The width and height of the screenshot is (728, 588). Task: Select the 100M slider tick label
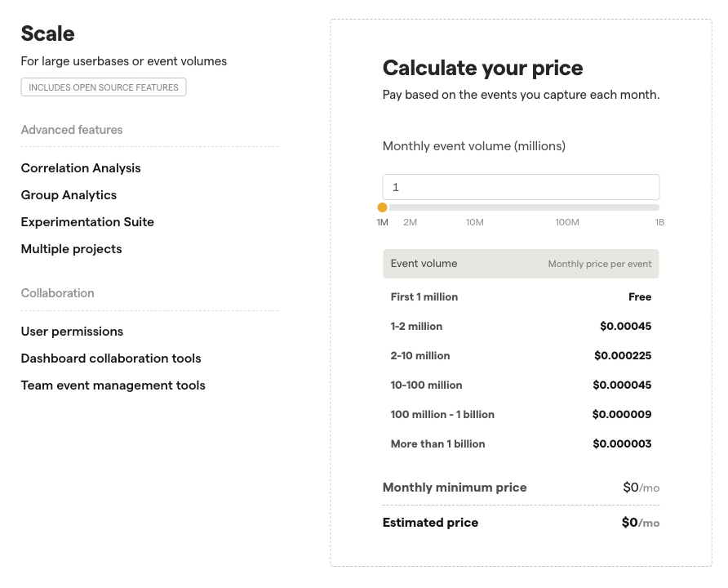tap(566, 221)
